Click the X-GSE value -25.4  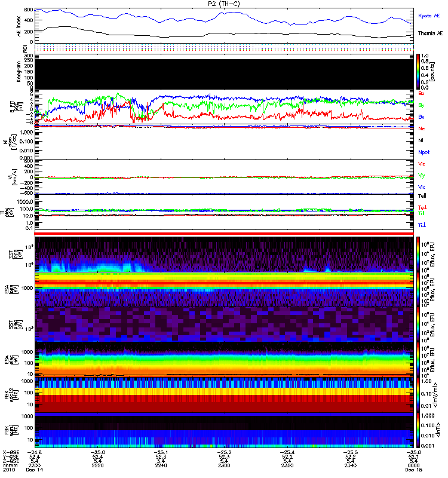tap(287, 452)
